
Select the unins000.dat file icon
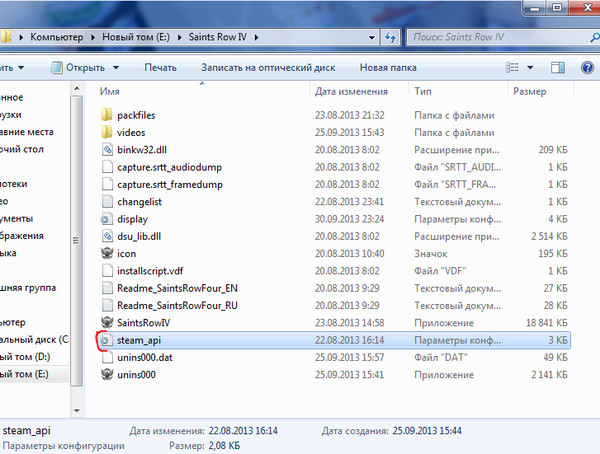click(107, 357)
